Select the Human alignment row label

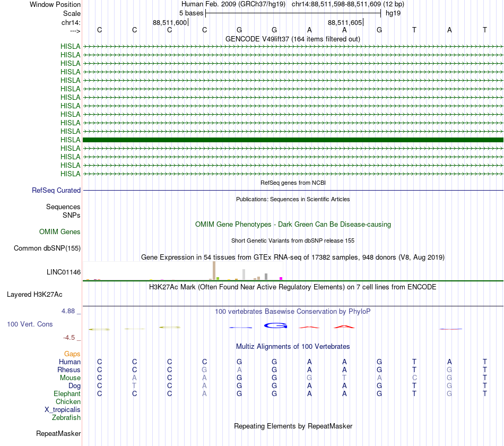[x=69, y=362]
